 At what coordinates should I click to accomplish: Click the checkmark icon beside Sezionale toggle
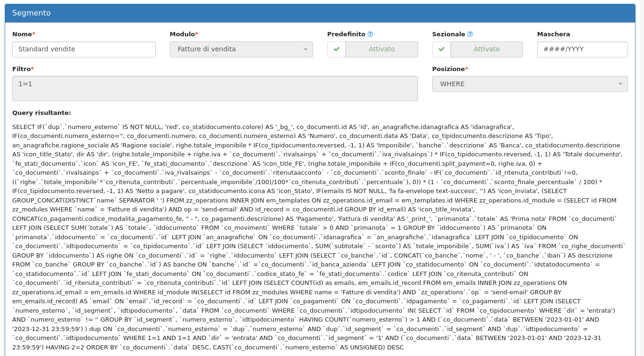[442, 49]
